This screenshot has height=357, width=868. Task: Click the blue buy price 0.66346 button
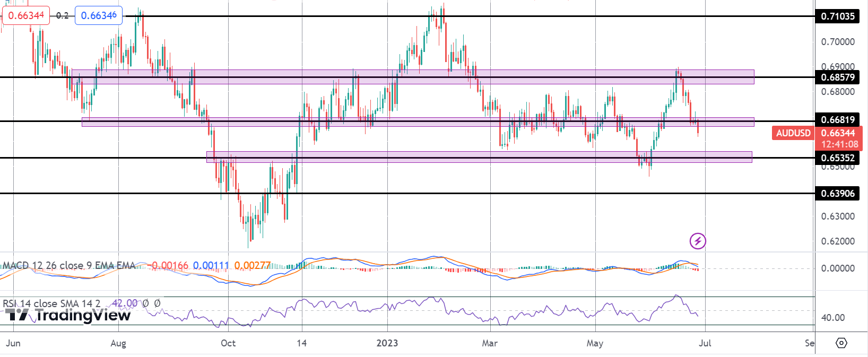[99, 15]
